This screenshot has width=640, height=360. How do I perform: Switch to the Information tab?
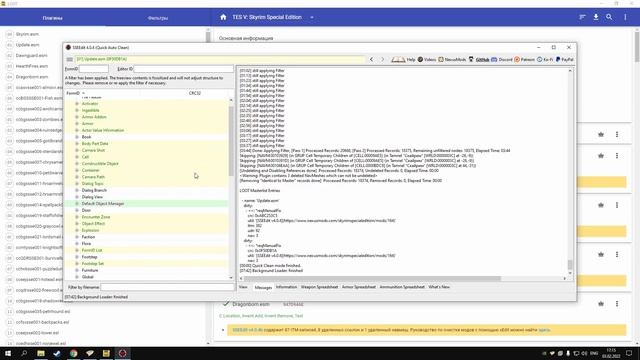286,287
